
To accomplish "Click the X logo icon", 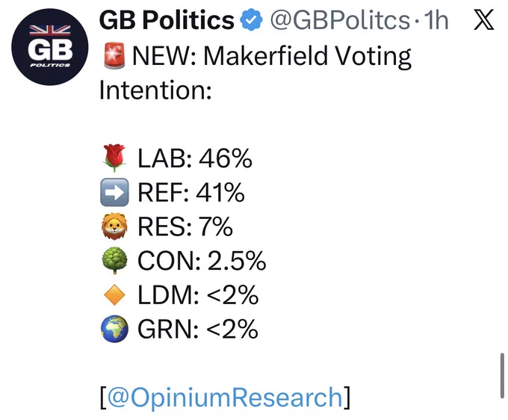I will pos(483,19).
